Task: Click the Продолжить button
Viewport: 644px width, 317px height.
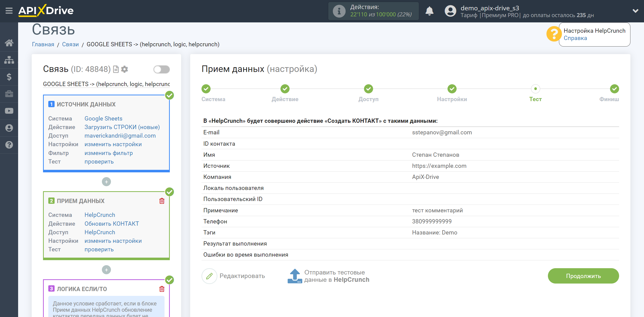Action: [583, 276]
